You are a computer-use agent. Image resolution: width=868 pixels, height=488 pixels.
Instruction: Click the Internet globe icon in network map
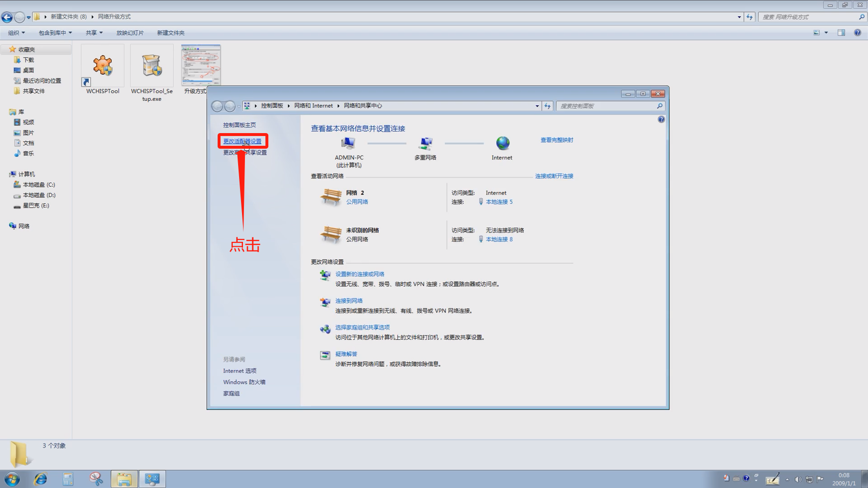pos(502,143)
